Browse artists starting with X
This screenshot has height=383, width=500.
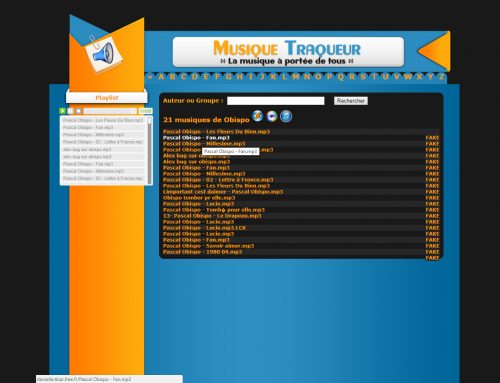(x=419, y=77)
